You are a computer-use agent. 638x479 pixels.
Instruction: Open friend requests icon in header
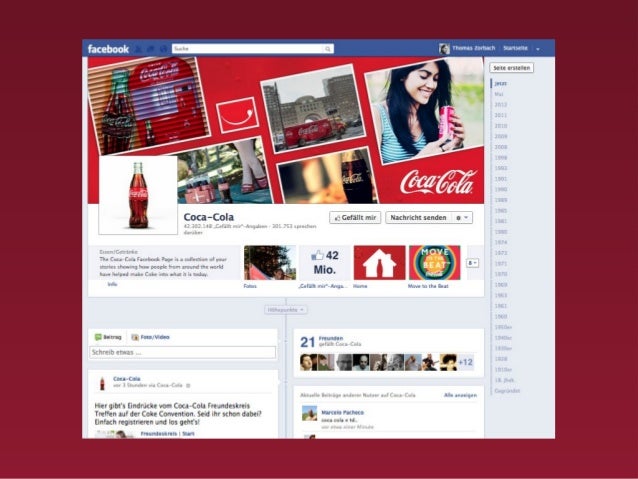[139, 49]
